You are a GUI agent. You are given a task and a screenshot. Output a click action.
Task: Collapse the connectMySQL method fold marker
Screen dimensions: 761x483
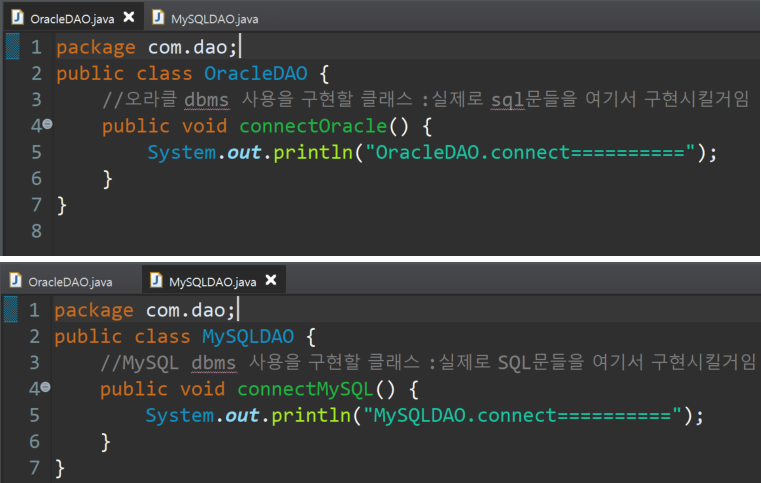[x=46, y=387]
